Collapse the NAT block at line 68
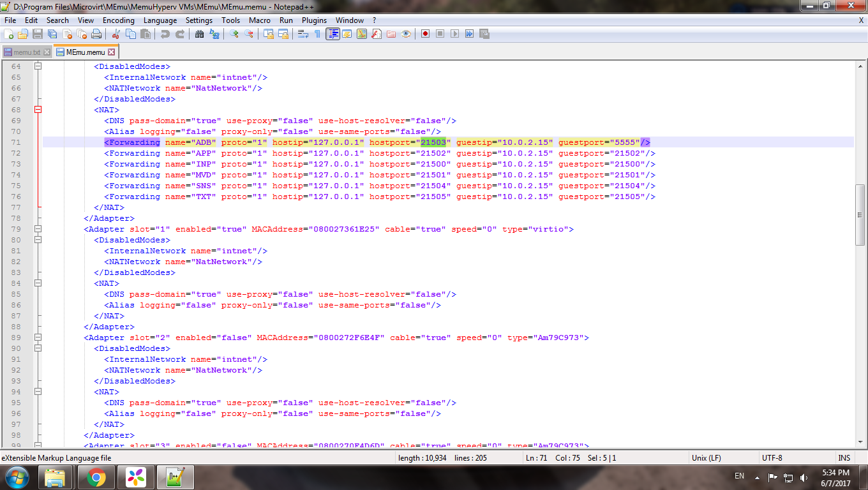 tap(38, 110)
